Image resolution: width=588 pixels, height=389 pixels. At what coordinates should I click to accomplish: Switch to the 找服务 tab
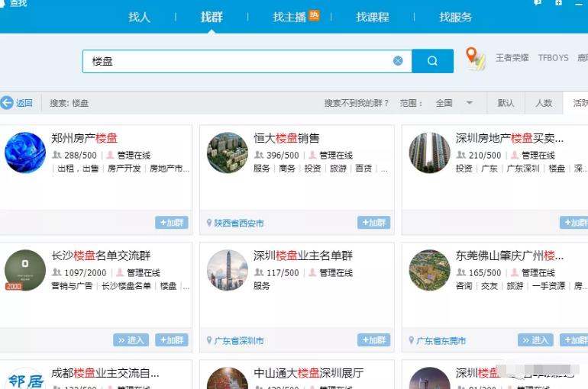(x=456, y=18)
